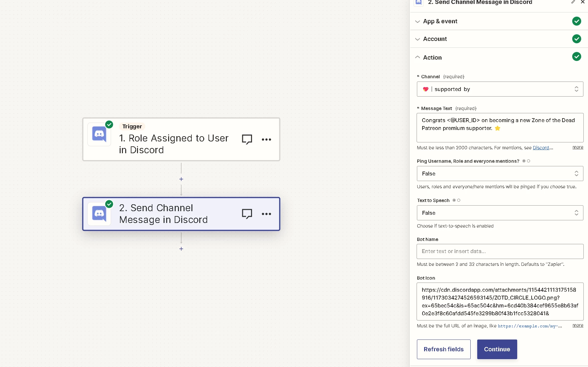The height and width of the screenshot is (367, 588).
Task: Click the Trigger label badge
Action: pos(132,126)
